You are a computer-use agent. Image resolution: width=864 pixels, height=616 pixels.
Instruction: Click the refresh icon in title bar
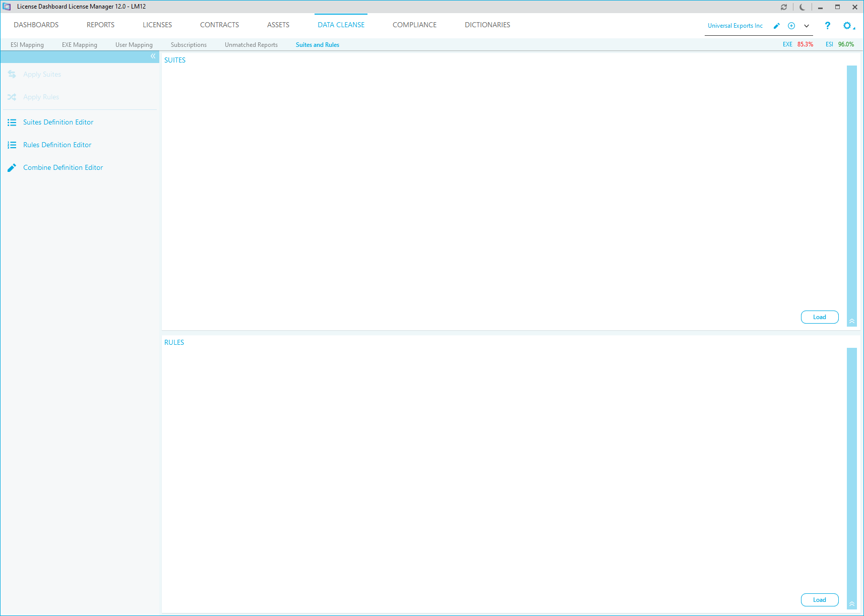tap(784, 7)
